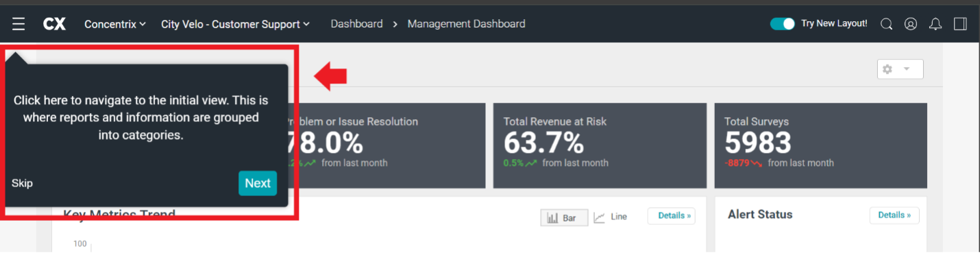980x255 pixels.
Task: Open the notifications bell
Action: 935,24
